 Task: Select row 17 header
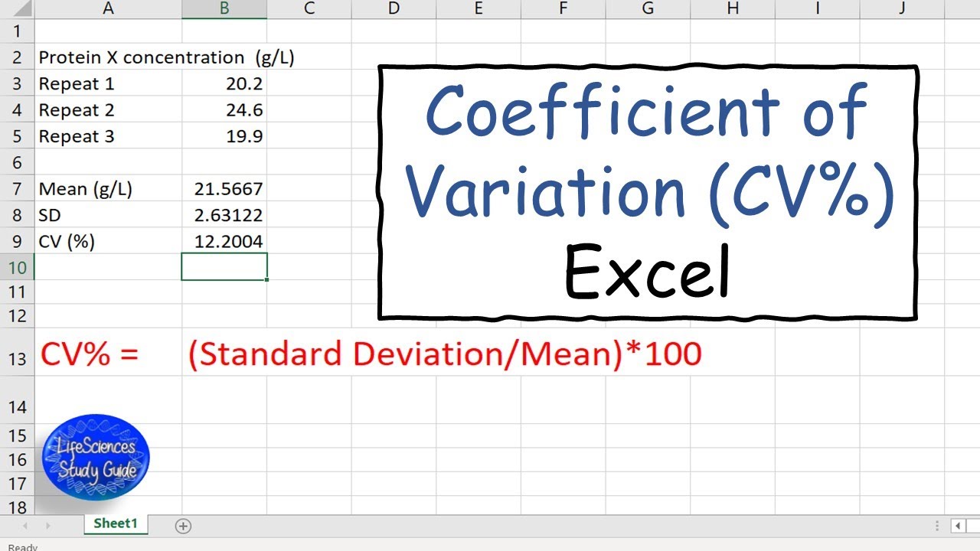[18, 483]
